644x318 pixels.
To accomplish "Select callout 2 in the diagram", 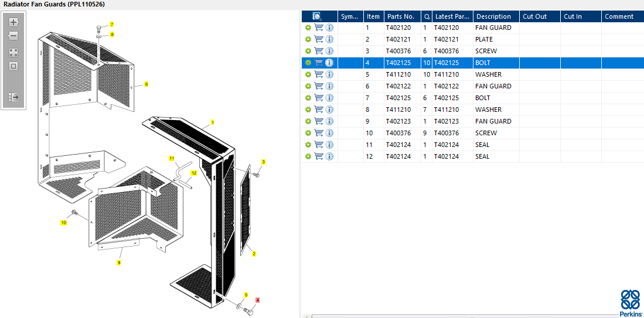I will point(254,254).
